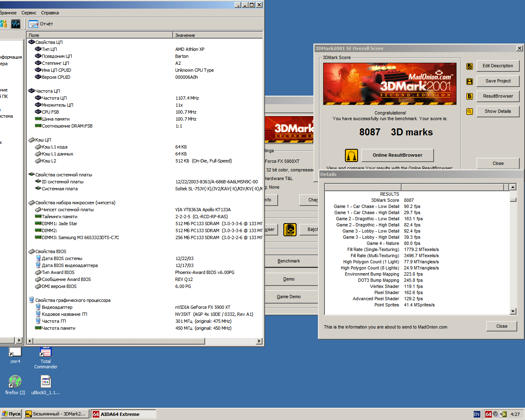
Task: Open the Справка menu
Action: click(50, 13)
